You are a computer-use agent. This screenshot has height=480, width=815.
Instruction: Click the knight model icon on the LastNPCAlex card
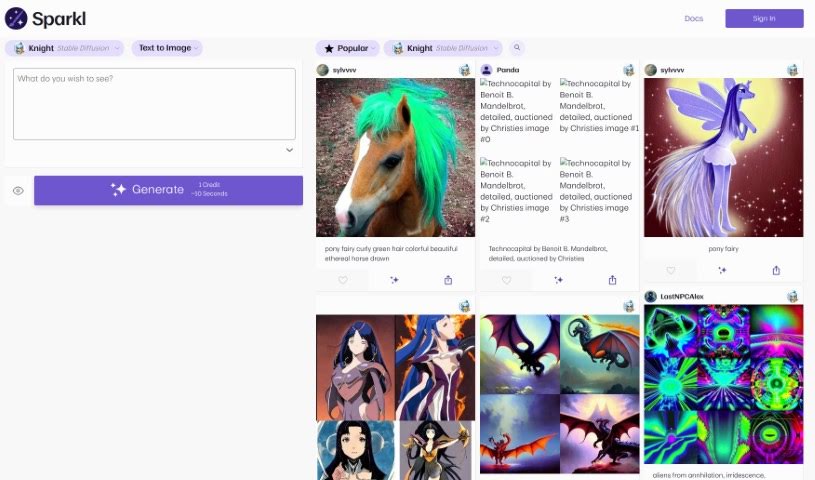click(x=793, y=296)
